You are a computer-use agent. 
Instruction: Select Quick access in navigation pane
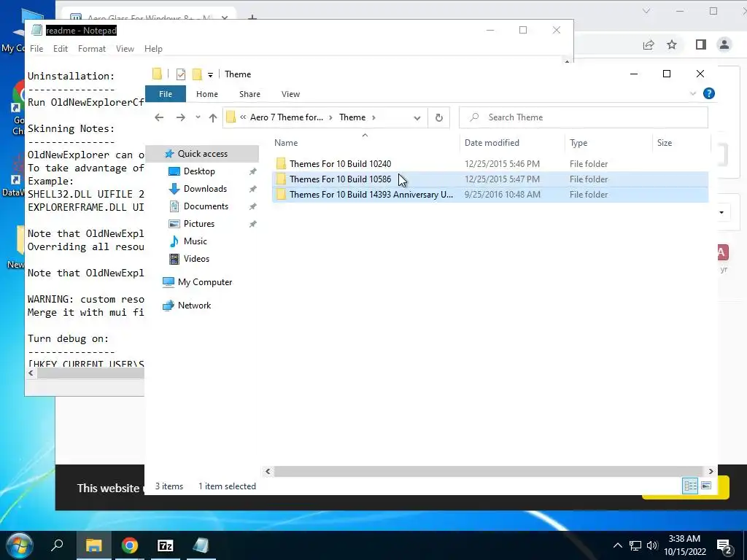point(203,154)
